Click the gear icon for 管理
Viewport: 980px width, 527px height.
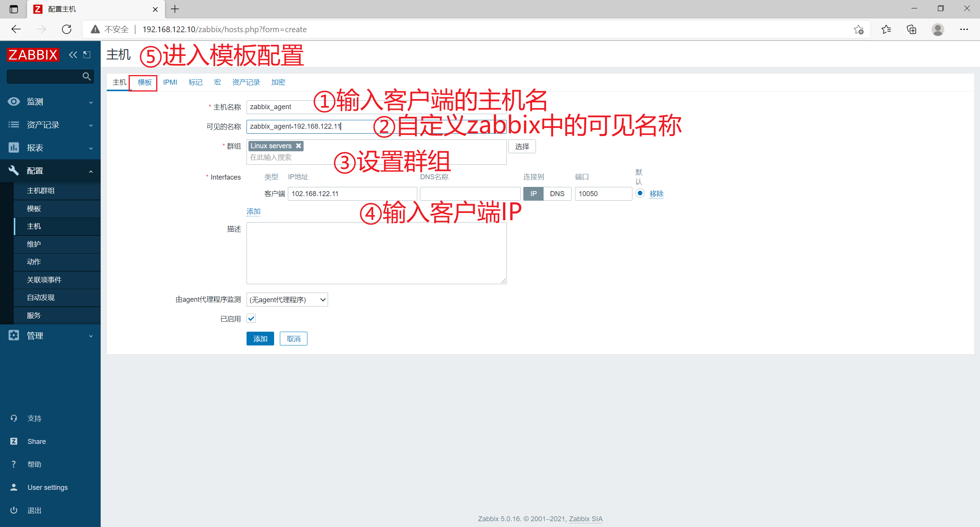click(14, 336)
